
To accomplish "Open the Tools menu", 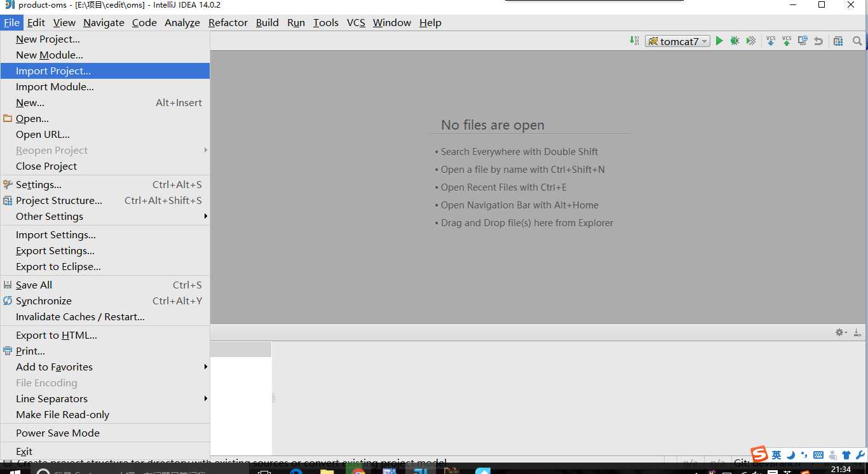I will coord(326,22).
